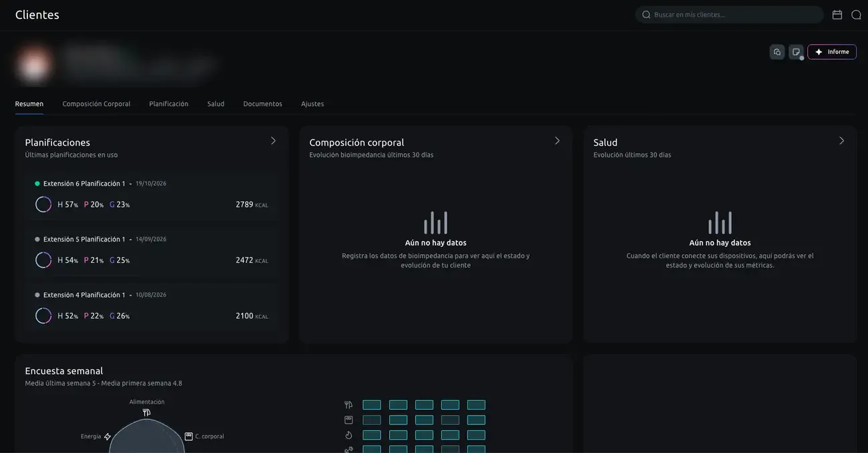The width and height of the screenshot is (868, 453).
Task: Open the chat bubble icon in the header
Action: [856, 15]
